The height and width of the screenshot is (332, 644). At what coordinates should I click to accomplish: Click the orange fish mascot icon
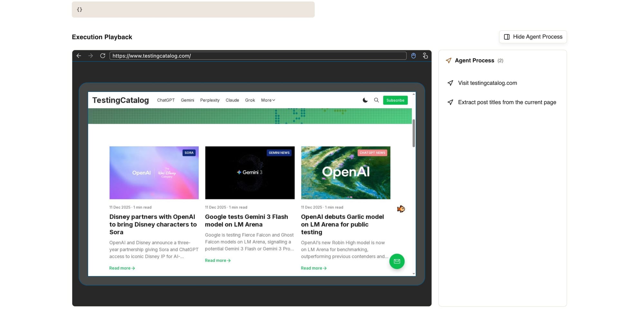tap(401, 209)
